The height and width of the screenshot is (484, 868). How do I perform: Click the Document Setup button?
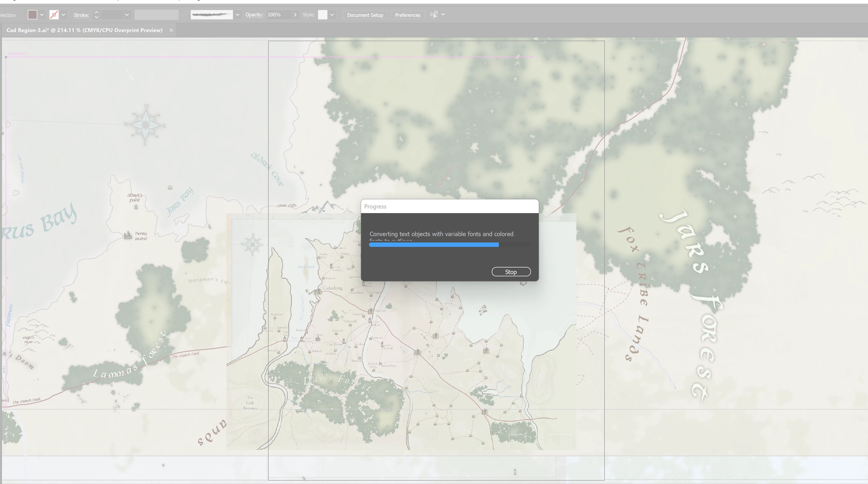[365, 15]
